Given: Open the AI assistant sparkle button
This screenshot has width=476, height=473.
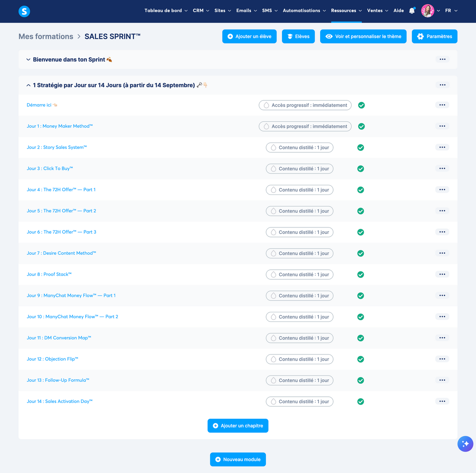Looking at the screenshot, I should [x=465, y=444].
